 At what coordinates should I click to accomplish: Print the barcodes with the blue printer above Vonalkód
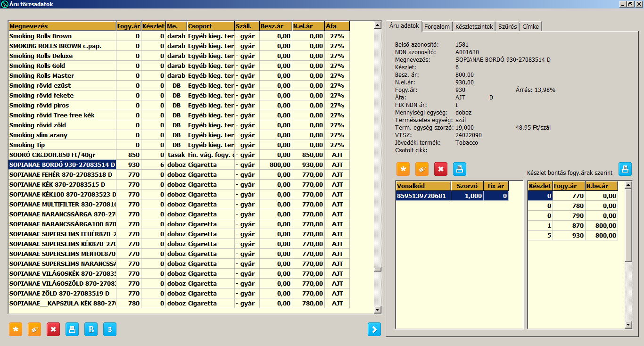[460, 169]
